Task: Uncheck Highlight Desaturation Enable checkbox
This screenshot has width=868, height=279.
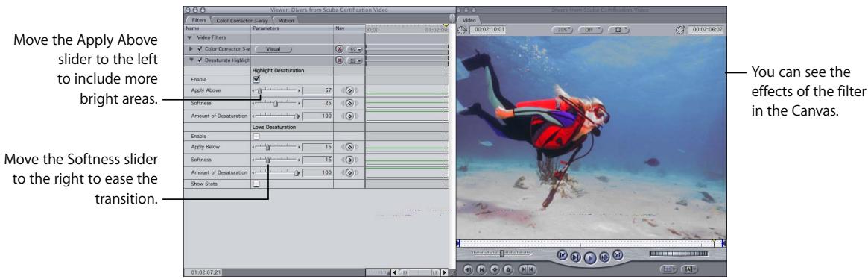Action: [256, 79]
